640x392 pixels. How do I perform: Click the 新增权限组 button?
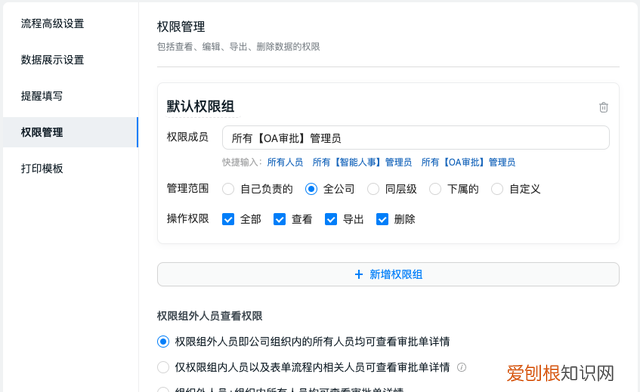tap(388, 274)
